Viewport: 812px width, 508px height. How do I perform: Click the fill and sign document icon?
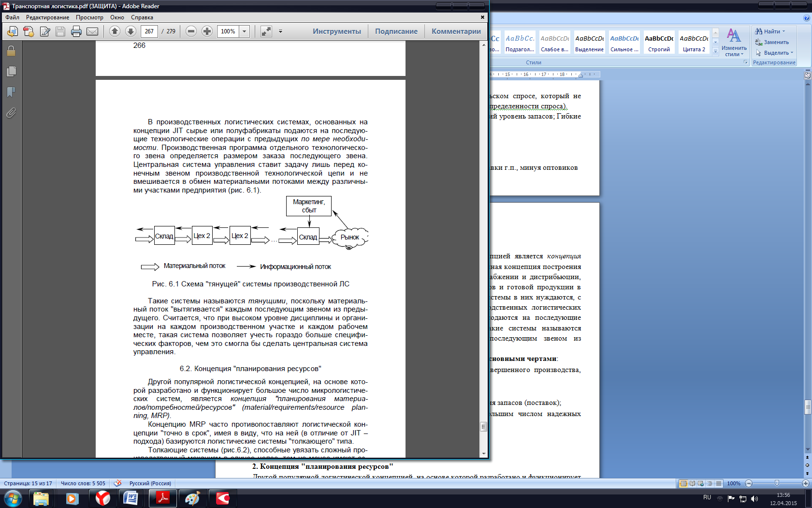click(45, 31)
